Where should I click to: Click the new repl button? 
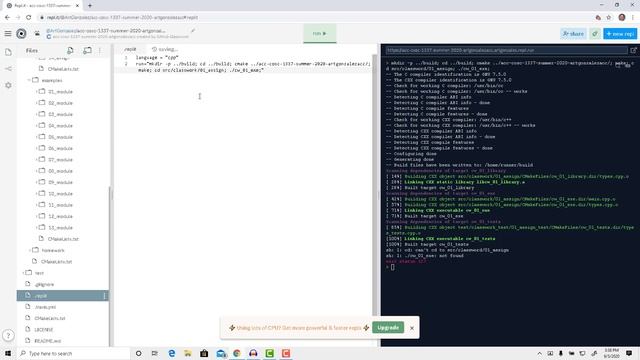[x=620, y=33]
